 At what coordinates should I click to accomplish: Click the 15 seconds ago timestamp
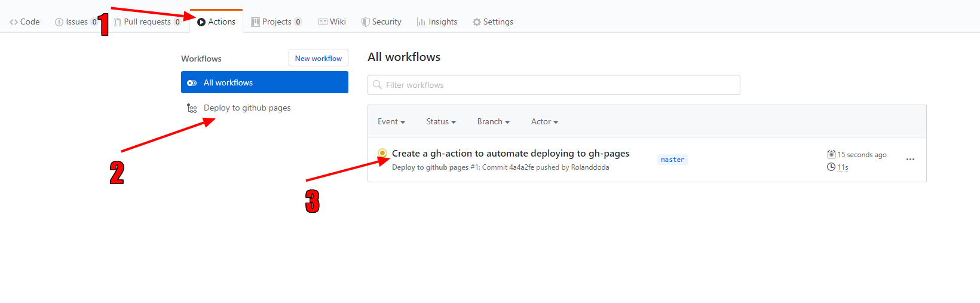coord(862,155)
